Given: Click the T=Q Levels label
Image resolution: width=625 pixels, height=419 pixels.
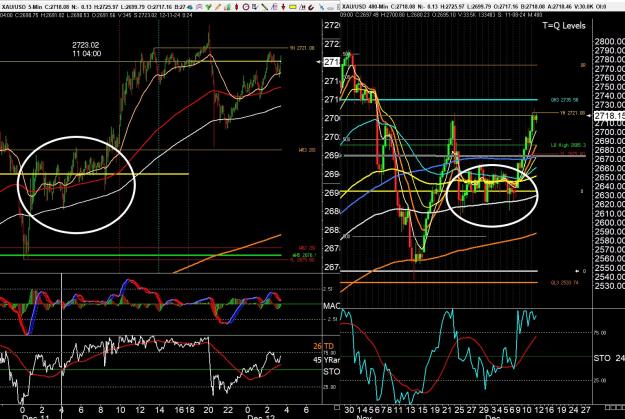Looking at the screenshot, I should click(564, 26).
